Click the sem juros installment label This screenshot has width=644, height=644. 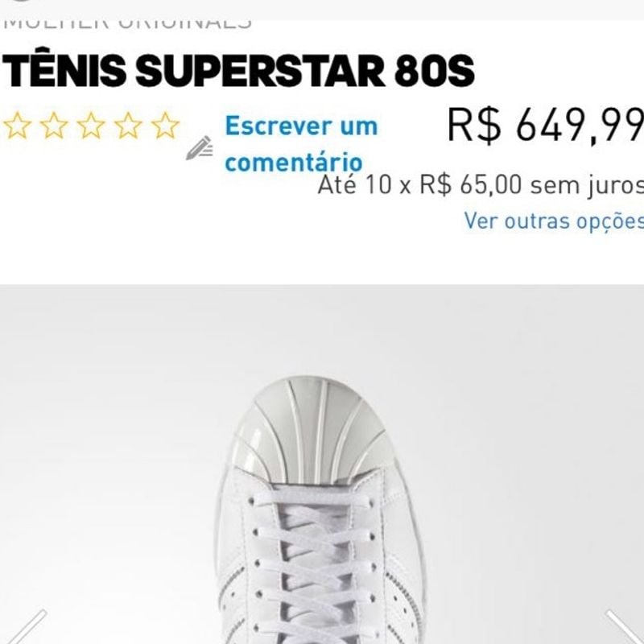(588, 185)
